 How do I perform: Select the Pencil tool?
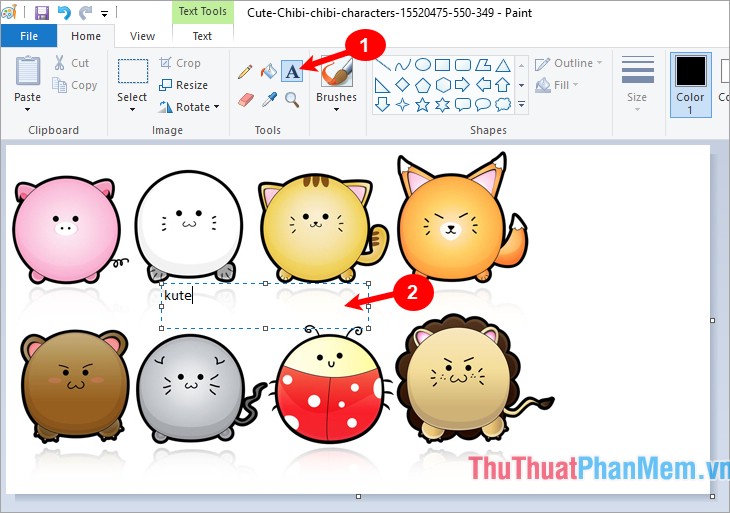point(245,72)
